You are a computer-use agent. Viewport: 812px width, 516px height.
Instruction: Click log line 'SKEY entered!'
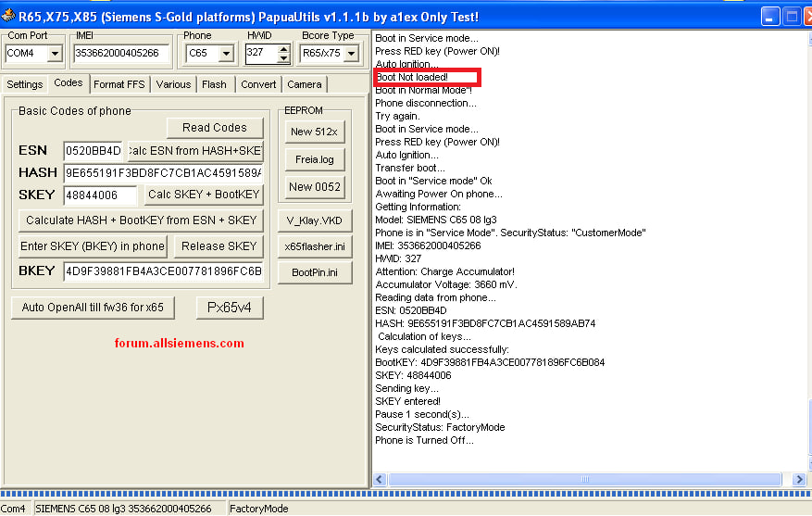(x=407, y=401)
